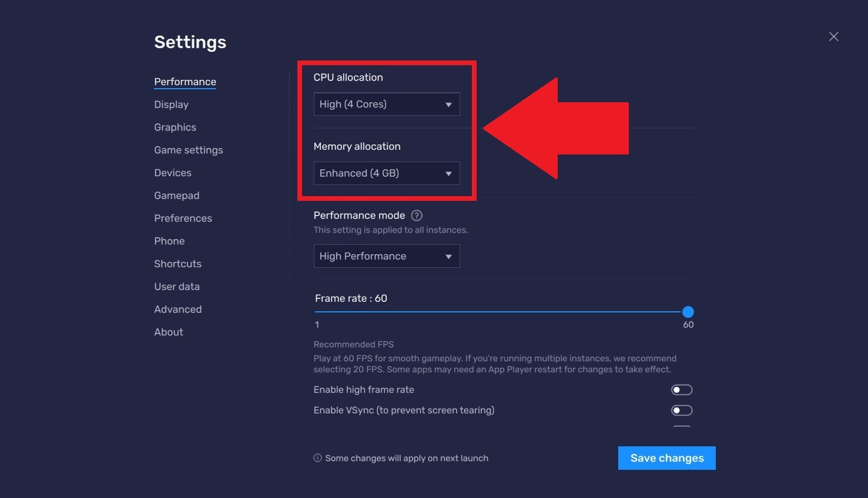868x498 pixels.
Task: Click the Save changes button
Action: tap(666, 458)
